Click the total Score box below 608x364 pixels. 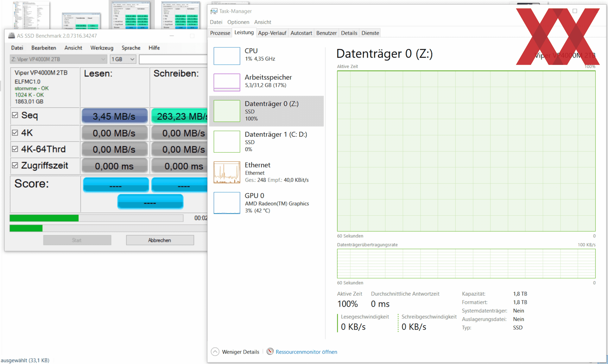tap(150, 202)
